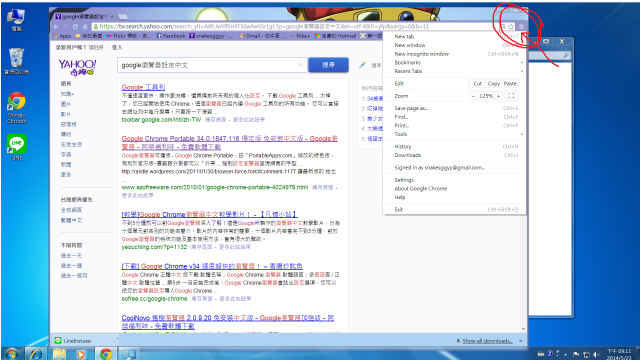Click the Chrome hamburger menu icon
640x360 pixels.
point(521,27)
